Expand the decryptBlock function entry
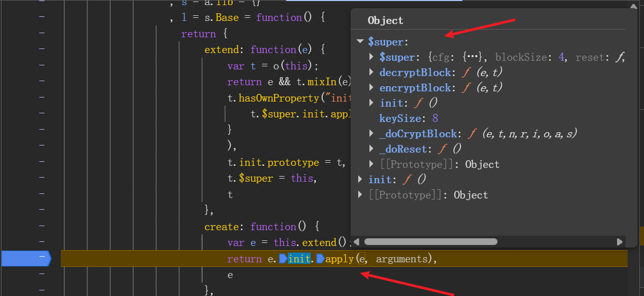Viewport: 644px width, 296px height. coord(372,72)
